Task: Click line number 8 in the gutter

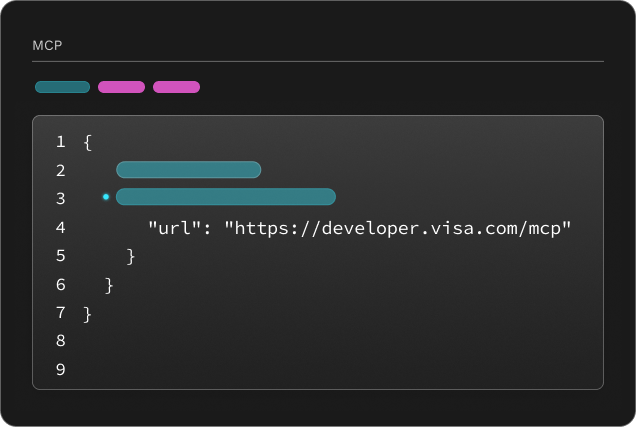Action: pyautogui.click(x=60, y=341)
